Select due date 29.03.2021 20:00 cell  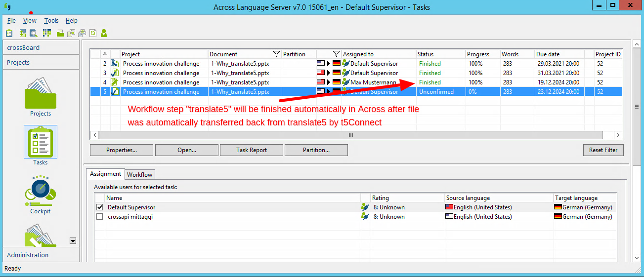559,63
